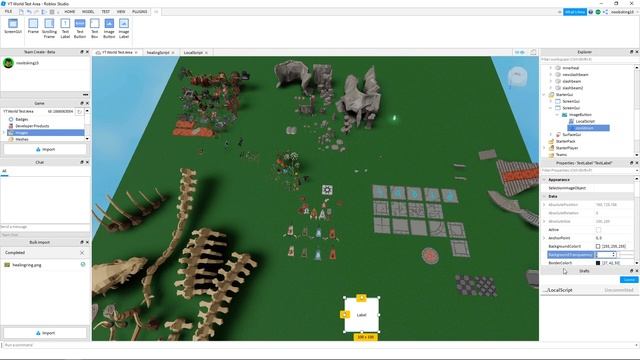
Task: Collapse the ImageButton tree node
Action: click(x=557, y=115)
